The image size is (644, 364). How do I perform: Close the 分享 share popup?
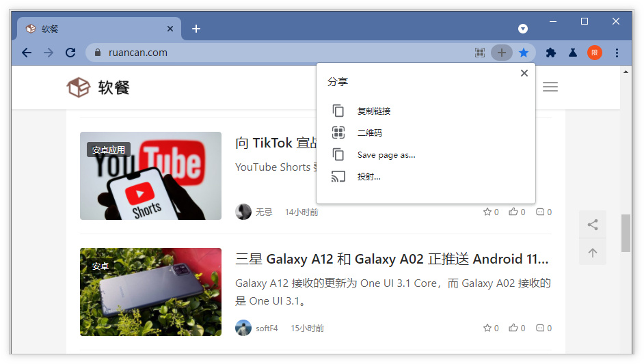coord(524,73)
